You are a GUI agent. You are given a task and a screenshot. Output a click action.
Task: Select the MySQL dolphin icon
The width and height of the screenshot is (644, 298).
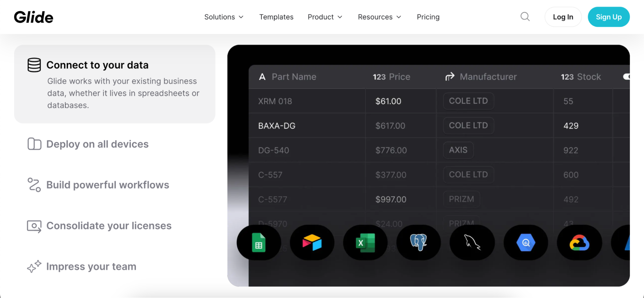click(472, 243)
